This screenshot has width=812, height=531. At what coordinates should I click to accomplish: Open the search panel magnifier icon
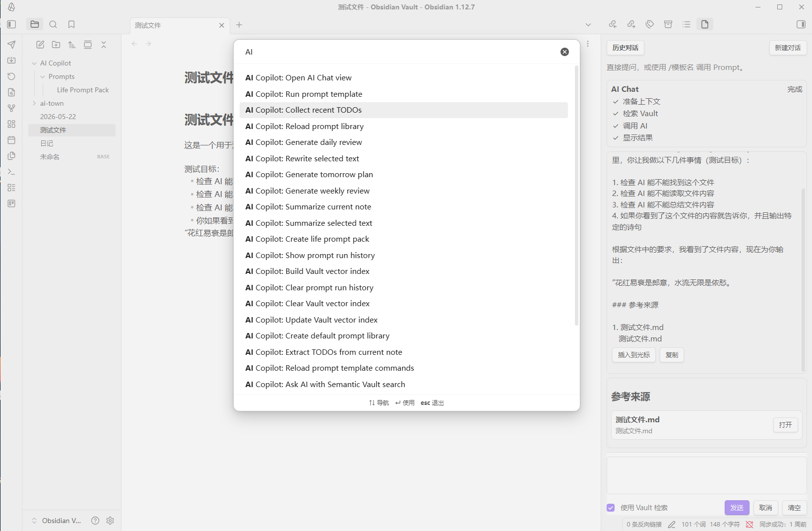pyautogui.click(x=53, y=24)
